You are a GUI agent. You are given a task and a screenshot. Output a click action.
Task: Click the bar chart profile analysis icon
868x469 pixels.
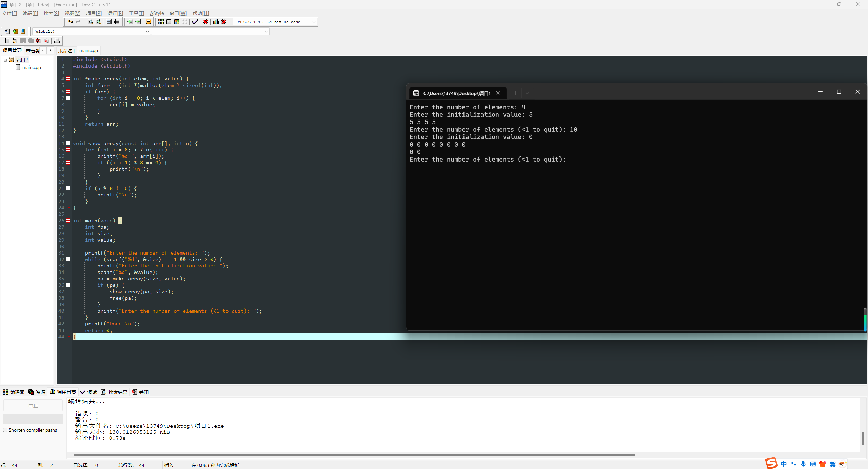point(216,22)
